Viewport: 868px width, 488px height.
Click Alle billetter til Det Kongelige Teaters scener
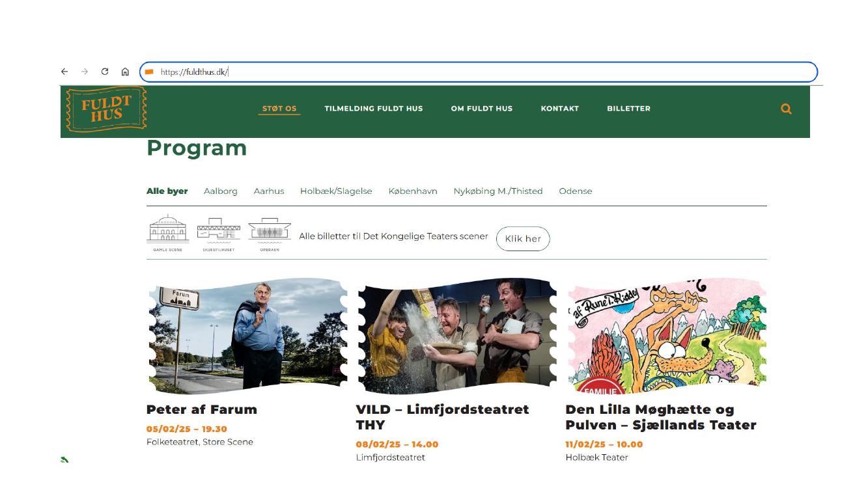(x=393, y=236)
